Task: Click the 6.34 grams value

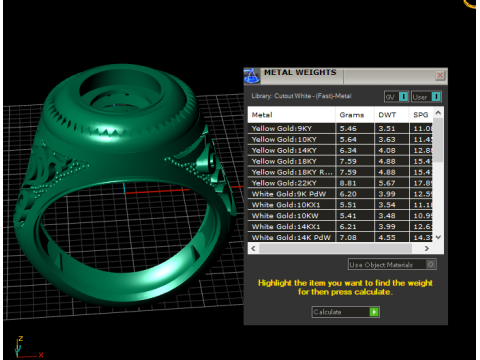Action: tap(348, 150)
